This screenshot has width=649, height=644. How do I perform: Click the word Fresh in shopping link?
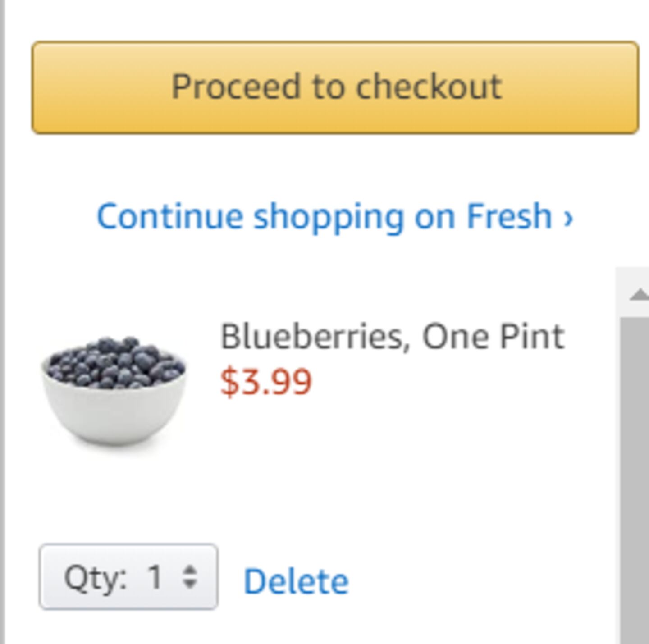(509, 217)
